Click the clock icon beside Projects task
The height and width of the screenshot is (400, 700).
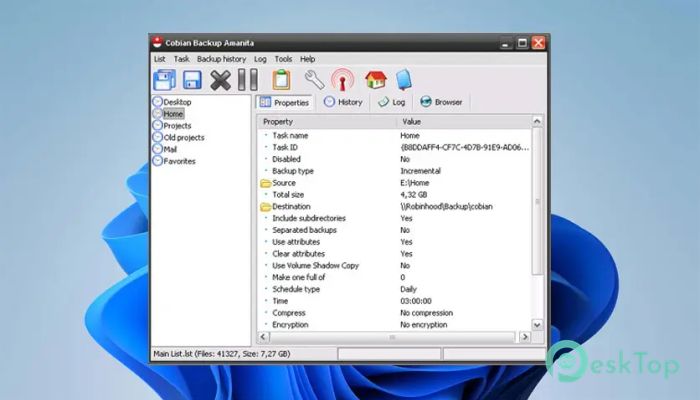tap(157, 125)
